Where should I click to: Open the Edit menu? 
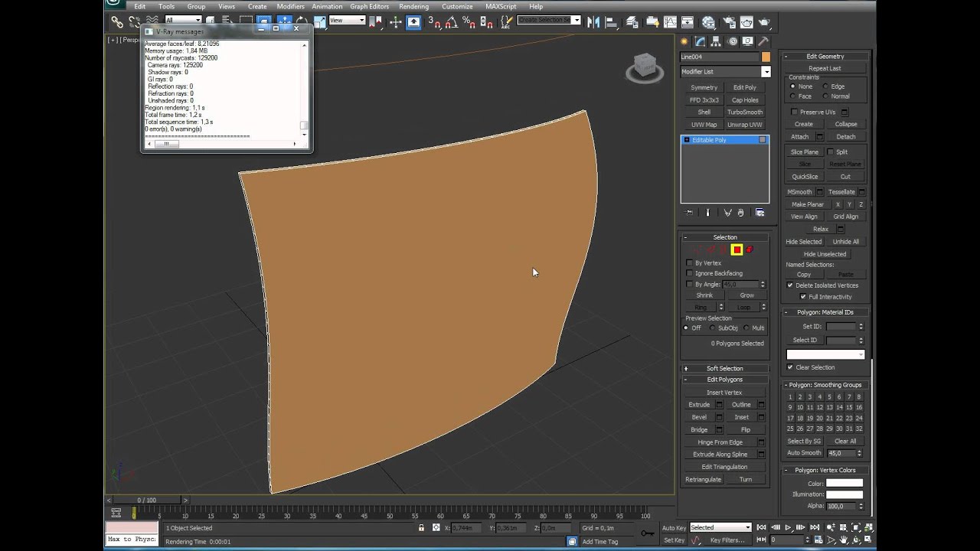[139, 6]
